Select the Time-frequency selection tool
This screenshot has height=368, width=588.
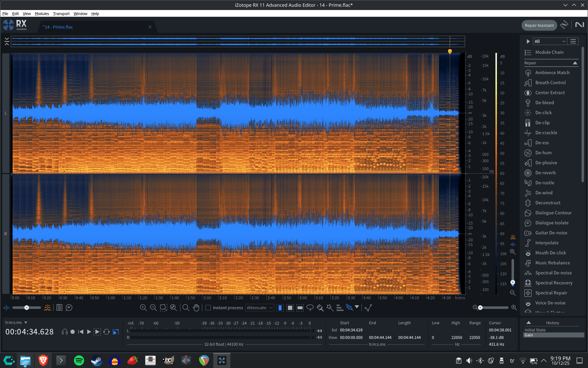tap(290, 308)
